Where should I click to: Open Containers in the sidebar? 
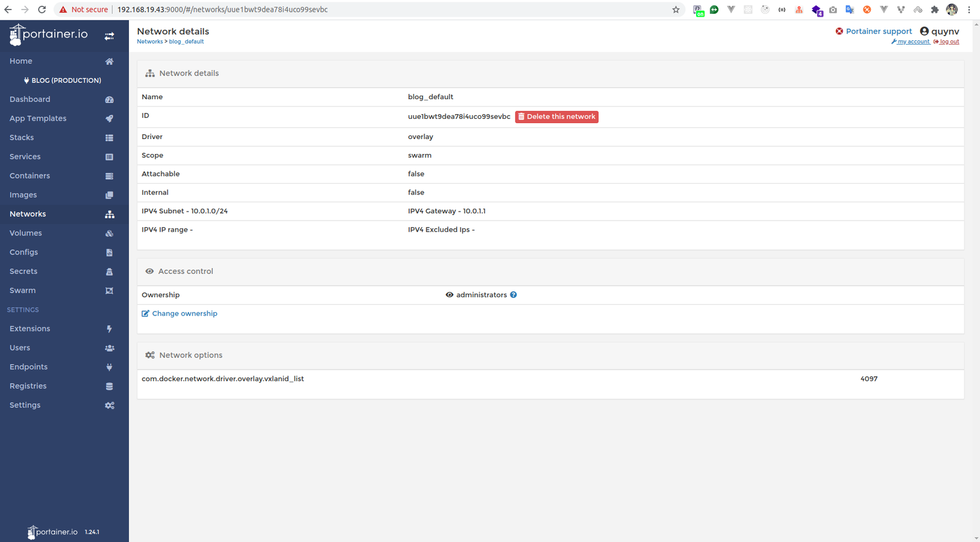click(x=30, y=176)
